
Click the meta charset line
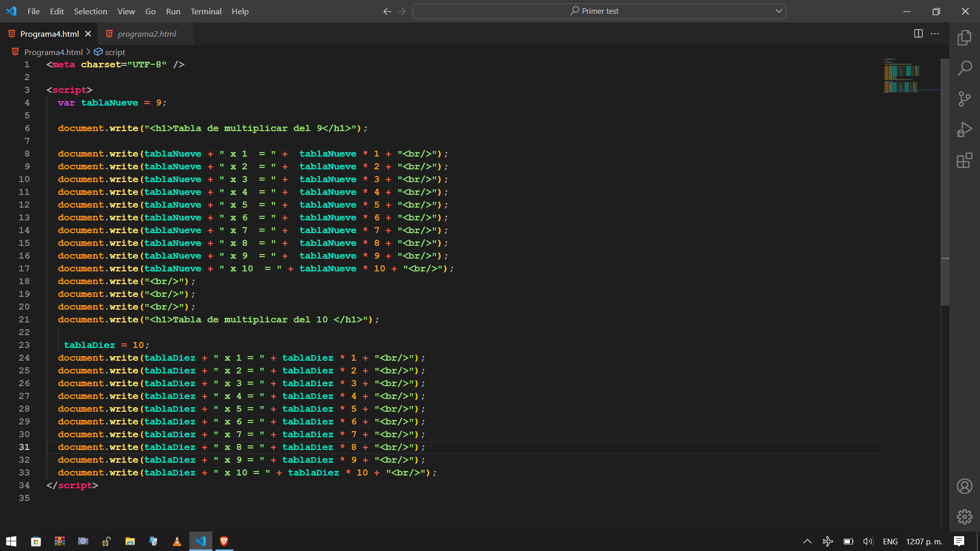pyautogui.click(x=115, y=64)
